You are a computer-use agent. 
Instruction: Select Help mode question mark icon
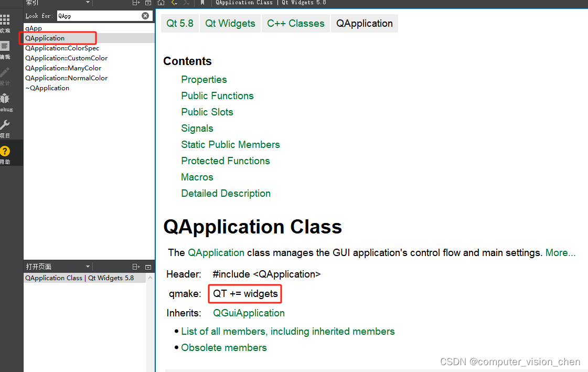coord(5,151)
